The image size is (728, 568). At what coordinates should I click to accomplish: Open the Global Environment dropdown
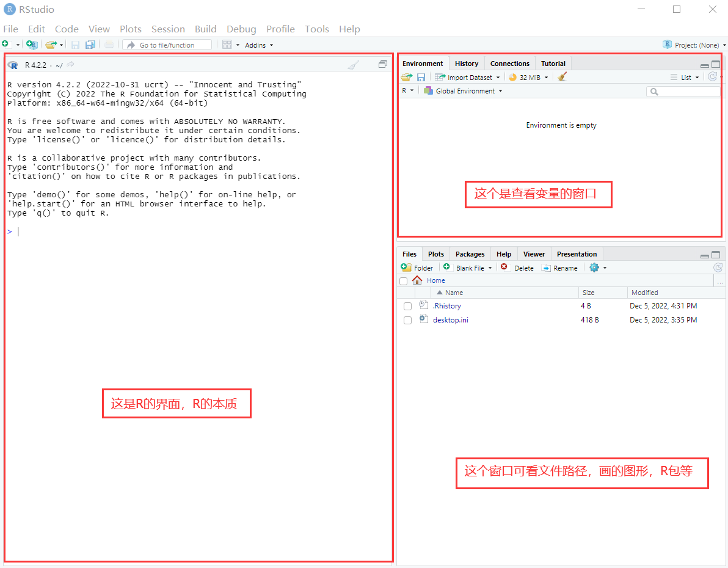click(463, 91)
